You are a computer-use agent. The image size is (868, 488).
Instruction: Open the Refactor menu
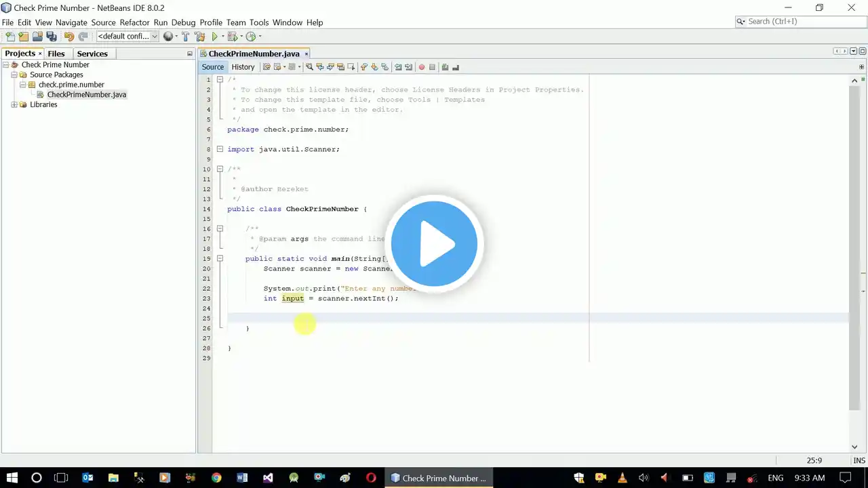[134, 22]
